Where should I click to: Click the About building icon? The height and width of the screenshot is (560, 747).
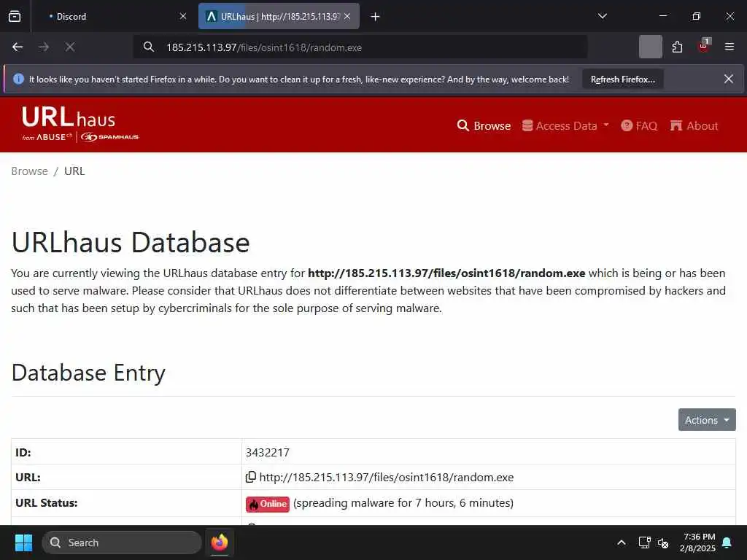tap(676, 125)
